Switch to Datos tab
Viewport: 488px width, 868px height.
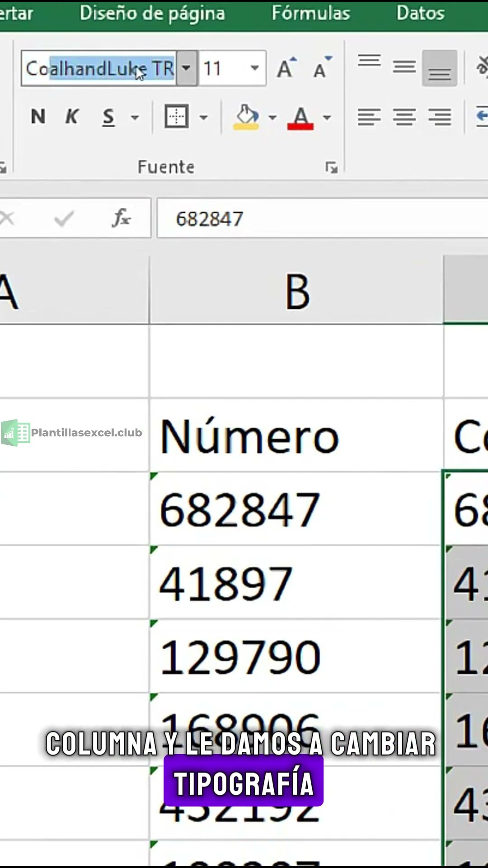[421, 13]
